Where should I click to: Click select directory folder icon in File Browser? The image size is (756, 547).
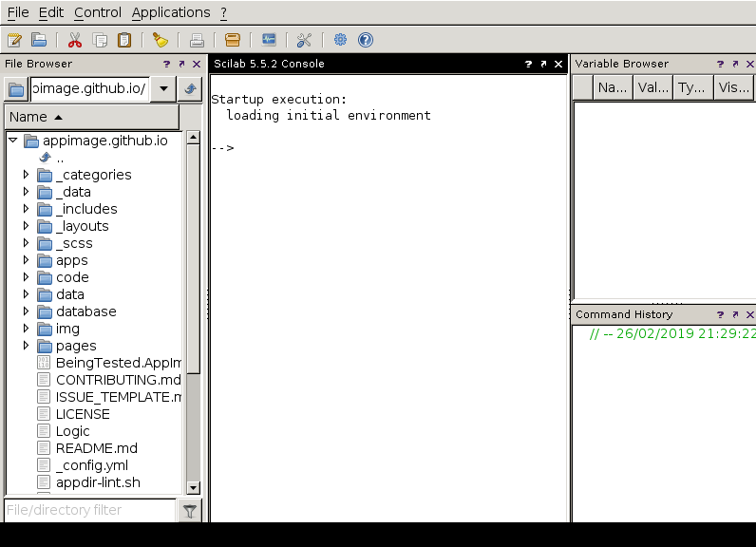click(x=16, y=89)
